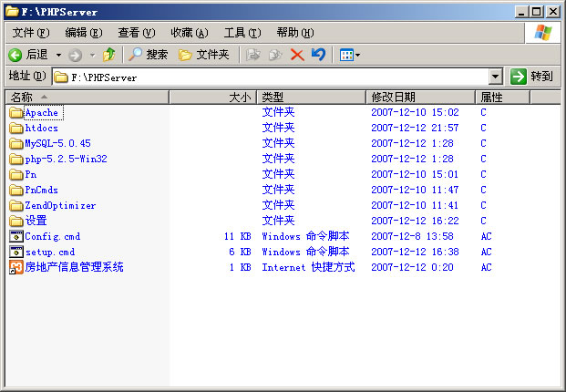Open the 文件(F) menu
The height and width of the screenshot is (392, 566).
pos(30,33)
